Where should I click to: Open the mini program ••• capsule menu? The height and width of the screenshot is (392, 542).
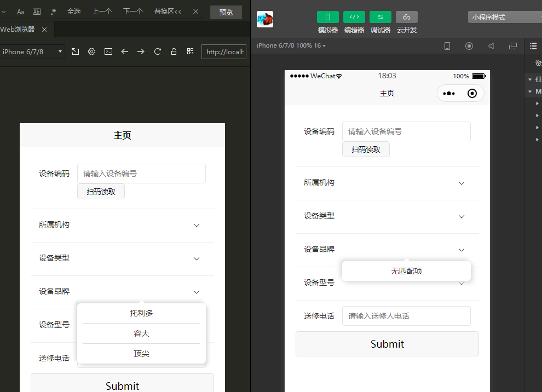point(449,93)
